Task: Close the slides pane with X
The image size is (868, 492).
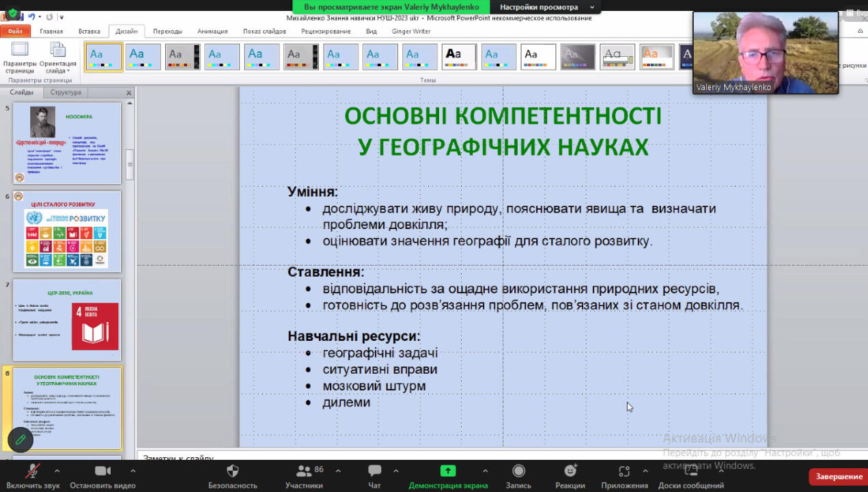Action: point(128,93)
